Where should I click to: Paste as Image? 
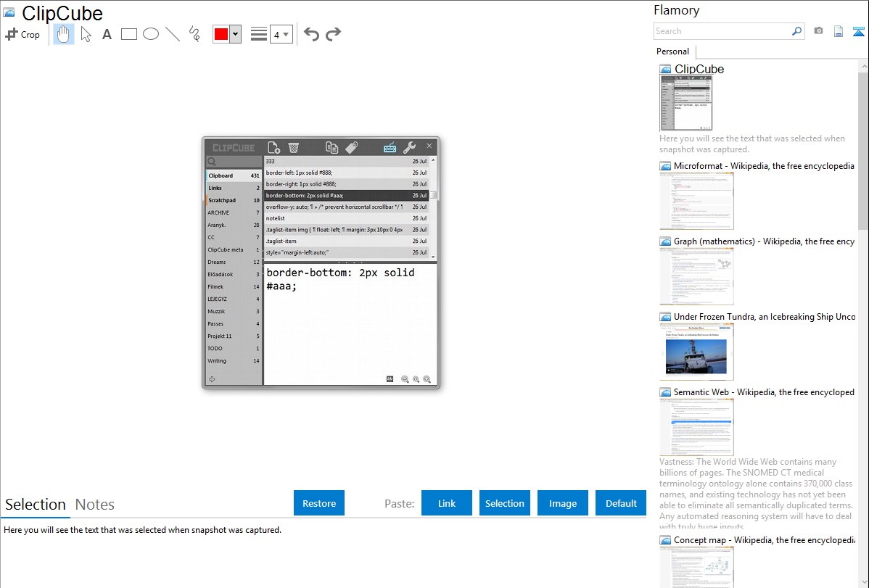[x=563, y=503]
